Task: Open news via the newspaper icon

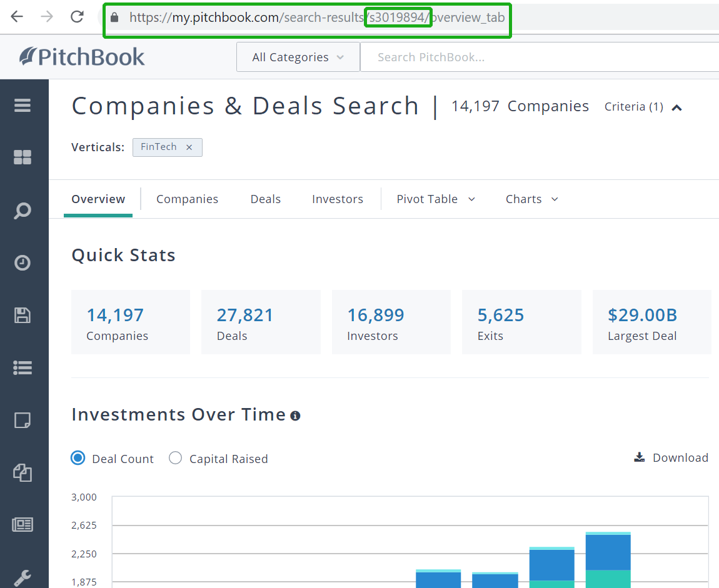Action: tap(23, 524)
